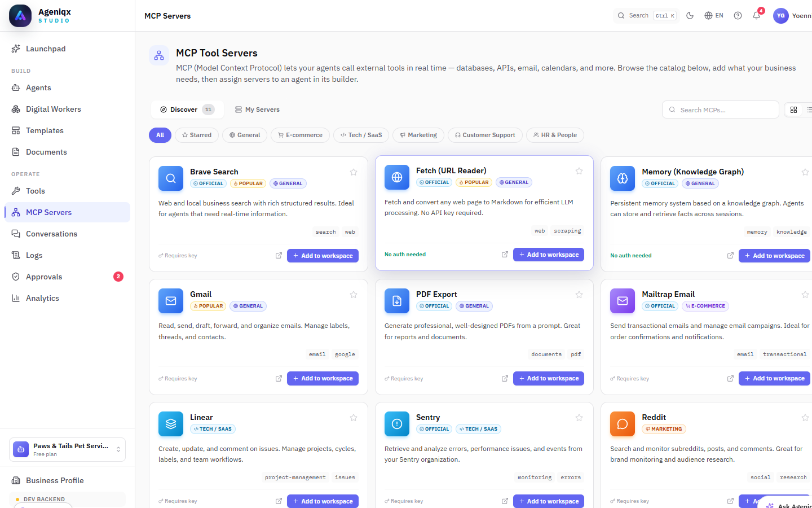The image size is (812, 508).
Task: Open the YG user avatar menu
Action: tap(780, 16)
